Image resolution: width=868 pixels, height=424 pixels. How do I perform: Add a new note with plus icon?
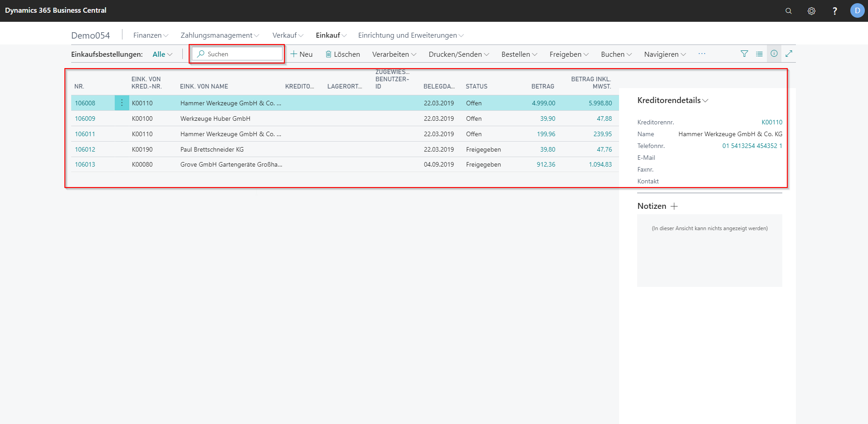click(674, 206)
